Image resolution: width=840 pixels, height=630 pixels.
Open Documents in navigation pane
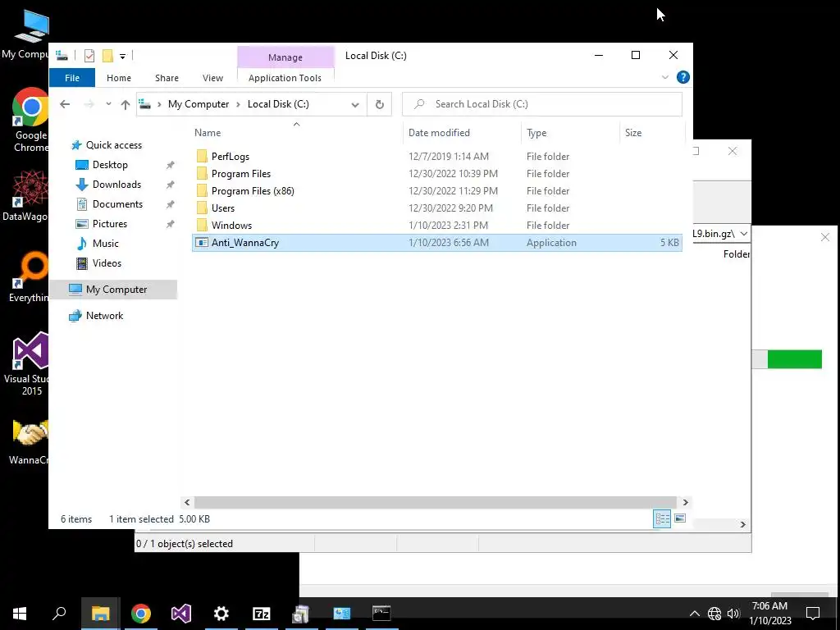point(117,204)
